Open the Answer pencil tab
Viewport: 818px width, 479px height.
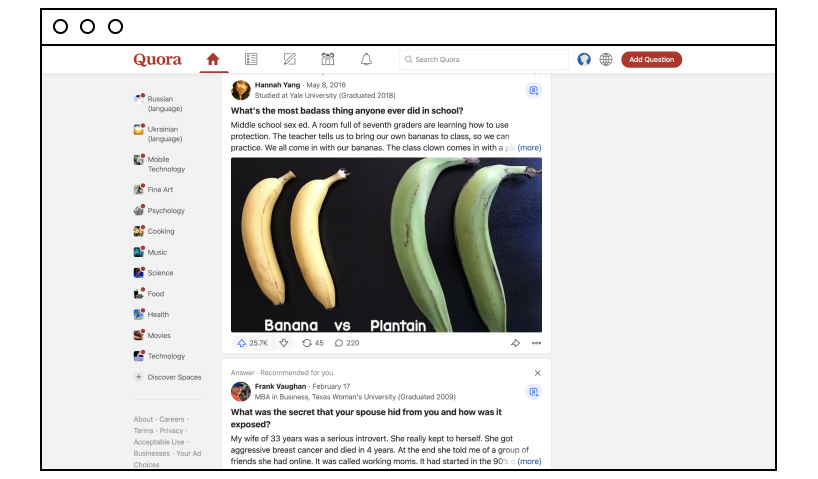pyautogui.click(x=290, y=59)
